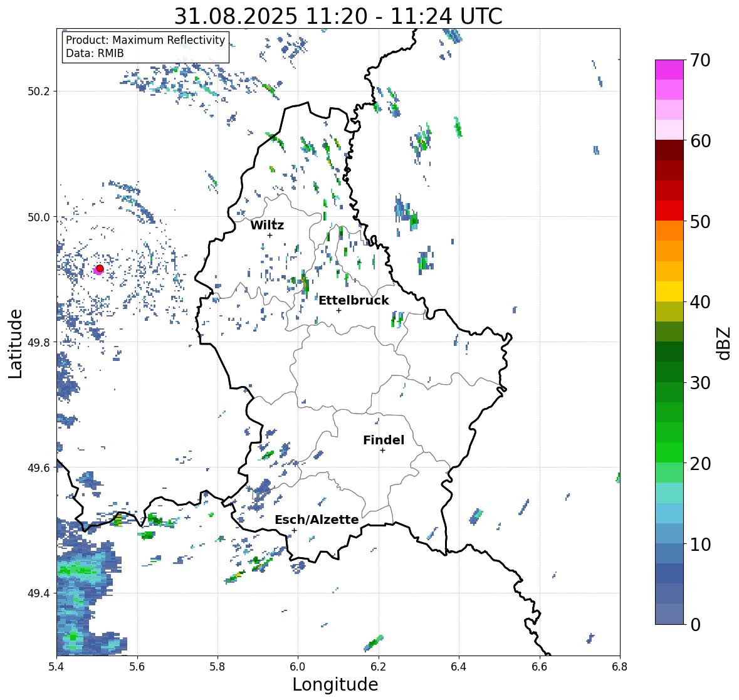Click the latitude tick label 49.6
Viewport: 739px width, 700px height.
[x=39, y=468]
